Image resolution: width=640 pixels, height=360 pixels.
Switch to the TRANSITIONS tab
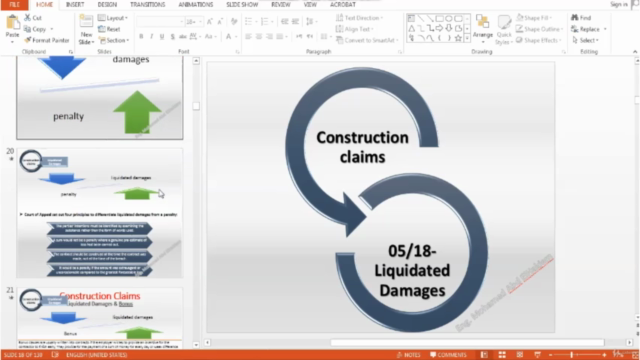pyautogui.click(x=148, y=4)
